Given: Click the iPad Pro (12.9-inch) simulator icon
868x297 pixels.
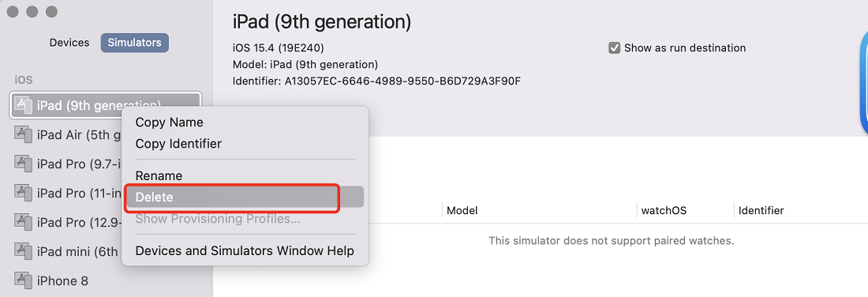Looking at the screenshot, I should [x=23, y=222].
